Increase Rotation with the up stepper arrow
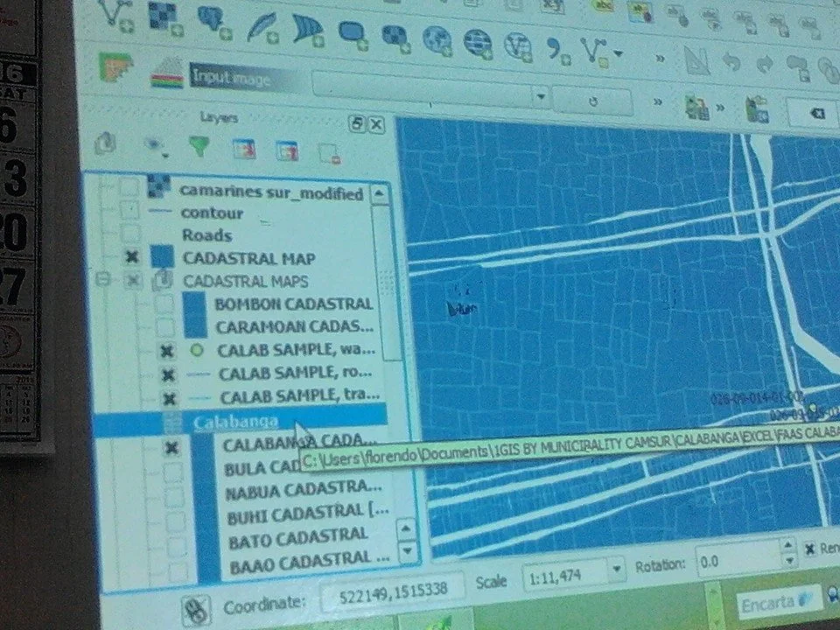 pos(787,545)
